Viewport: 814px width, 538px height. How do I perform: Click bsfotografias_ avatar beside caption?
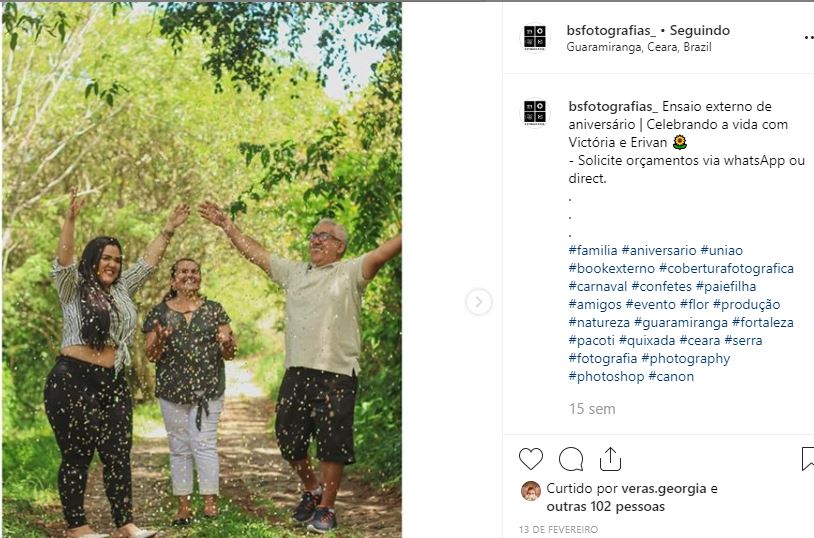point(535,113)
